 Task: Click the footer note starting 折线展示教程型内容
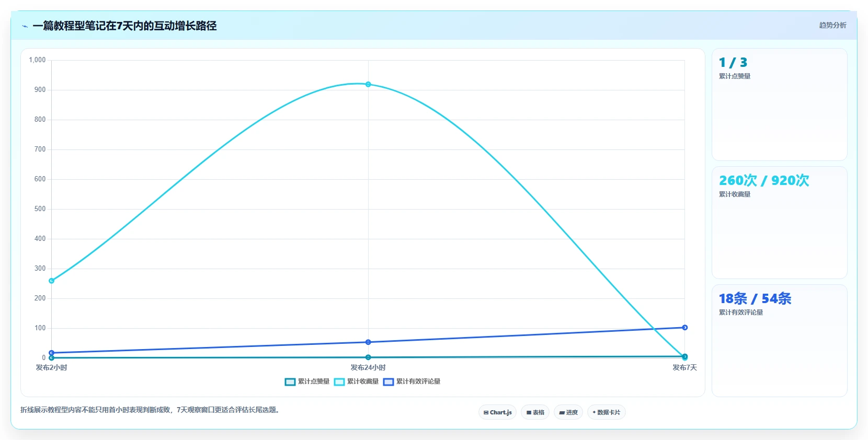click(151, 410)
